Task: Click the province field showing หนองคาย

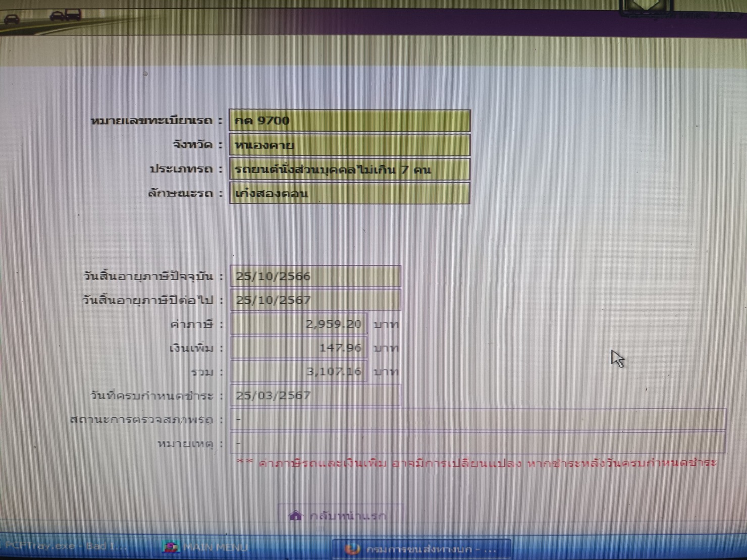Action: click(x=350, y=145)
